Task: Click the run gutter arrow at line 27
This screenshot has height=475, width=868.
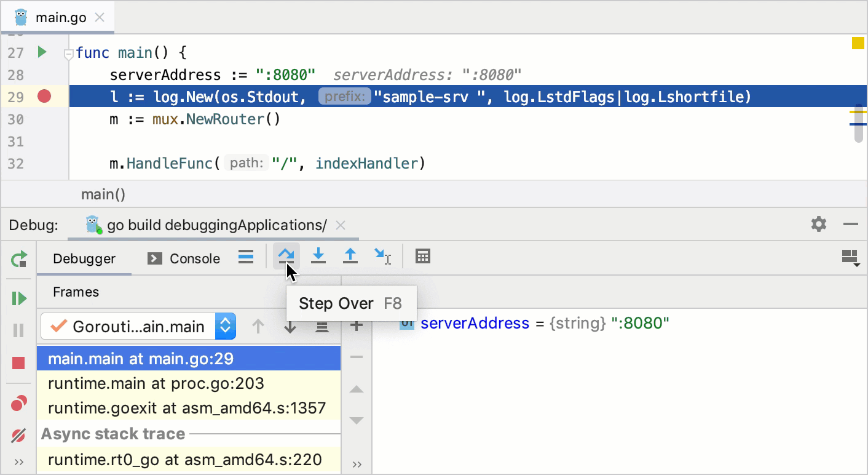Action: pyautogui.click(x=42, y=52)
